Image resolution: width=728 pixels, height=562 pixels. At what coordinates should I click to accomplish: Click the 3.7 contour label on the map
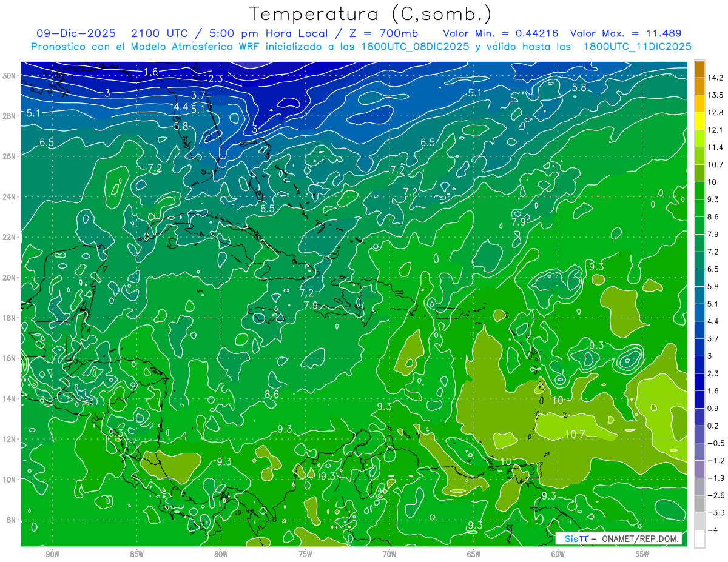coord(198,95)
